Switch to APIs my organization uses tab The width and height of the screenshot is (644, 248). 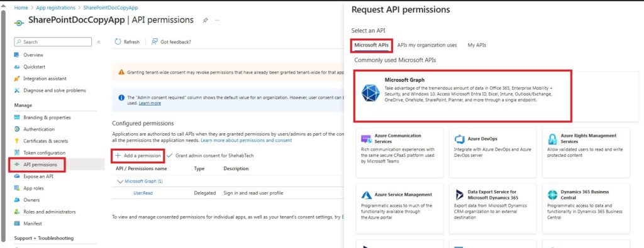point(427,45)
